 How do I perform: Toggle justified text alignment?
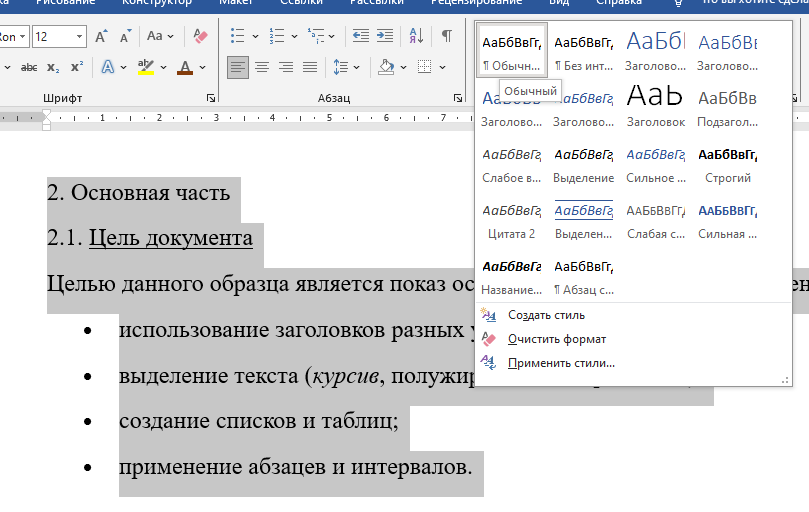[x=310, y=67]
